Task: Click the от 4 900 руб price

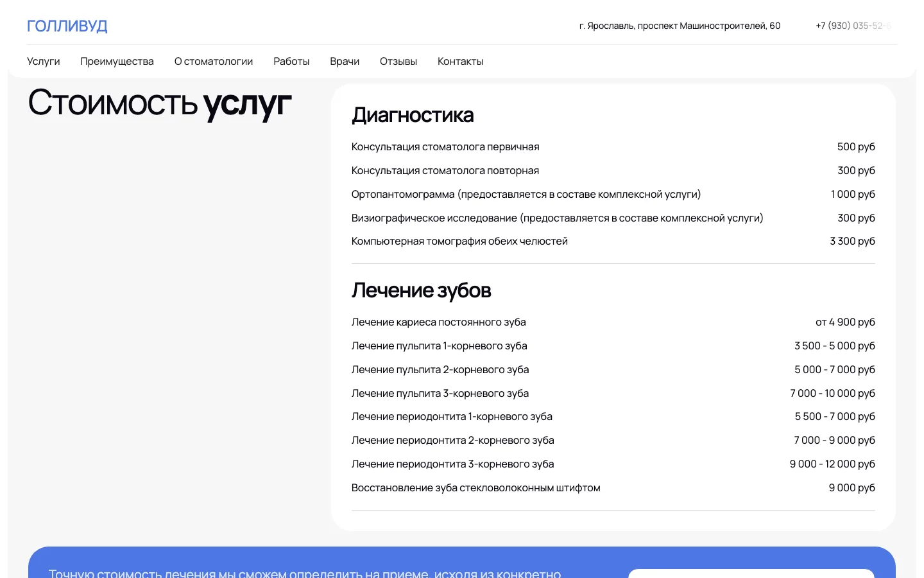Action: point(845,322)
